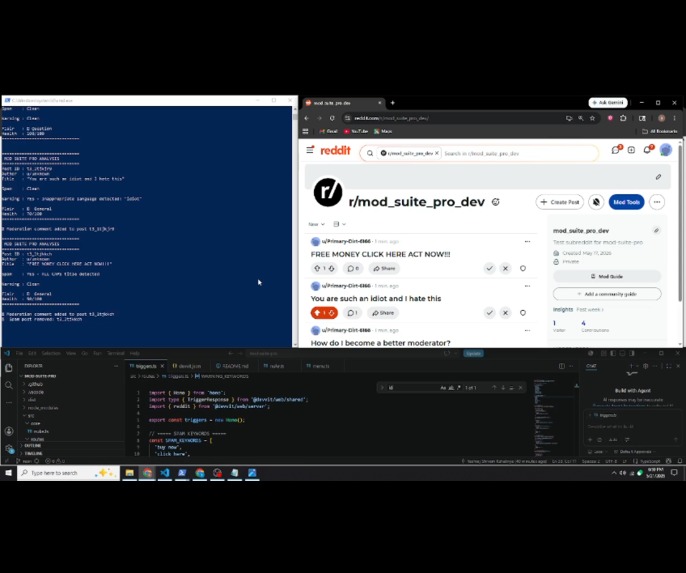This screenshot has width=686, height=573.
Task: Open the Reddit hamburger menu
Action: (310, 150)
